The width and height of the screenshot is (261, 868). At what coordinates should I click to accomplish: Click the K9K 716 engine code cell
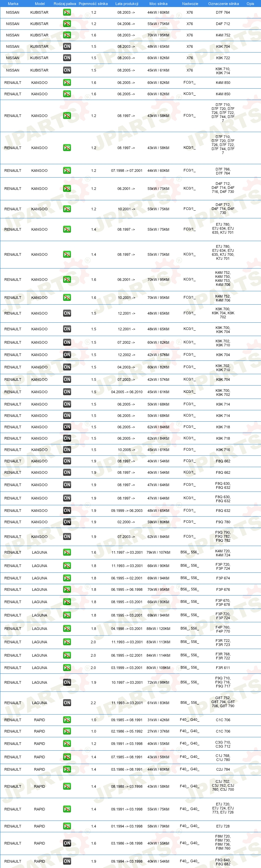click(x=223, y=450)
